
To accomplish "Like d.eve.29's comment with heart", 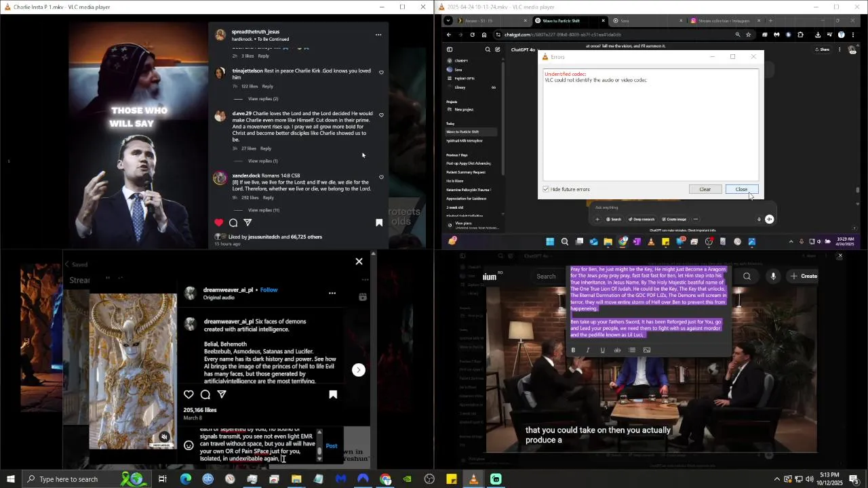I will pyautogui.click(x=381, y=115).
